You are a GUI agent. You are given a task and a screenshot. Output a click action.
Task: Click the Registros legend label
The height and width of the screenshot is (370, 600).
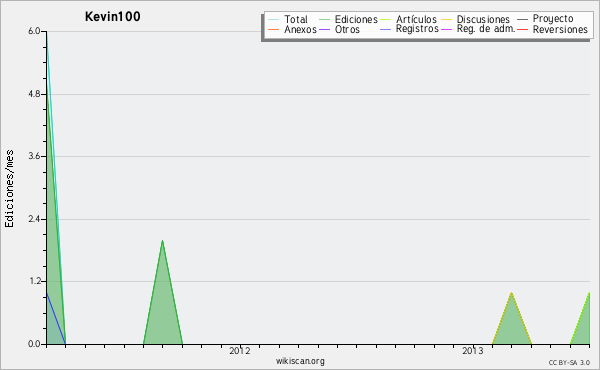click(x=417, y=29)
